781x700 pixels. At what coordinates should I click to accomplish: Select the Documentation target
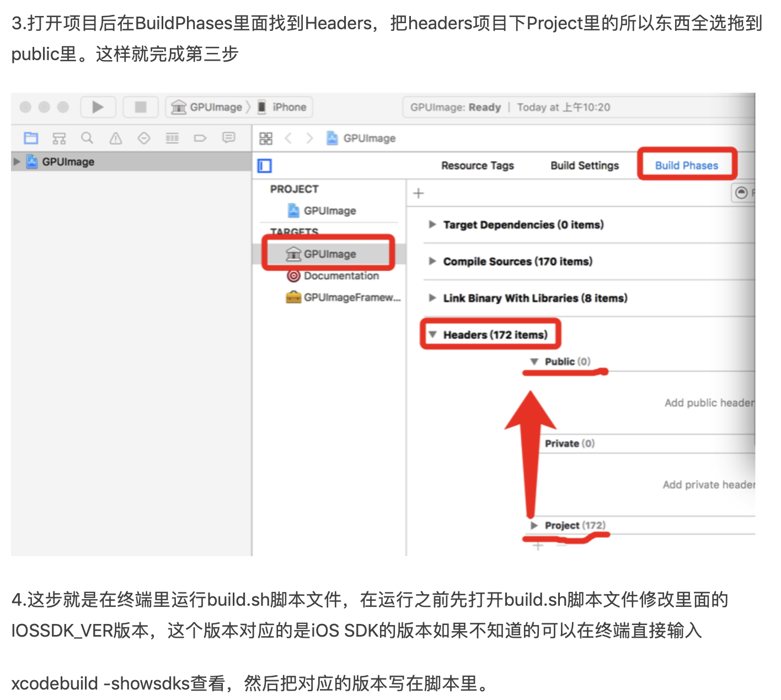tap(341, 276)
